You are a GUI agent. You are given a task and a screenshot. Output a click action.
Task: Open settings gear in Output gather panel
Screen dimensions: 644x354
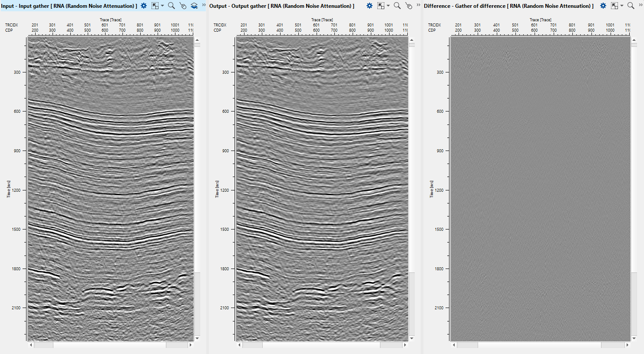tap(370, 6)
